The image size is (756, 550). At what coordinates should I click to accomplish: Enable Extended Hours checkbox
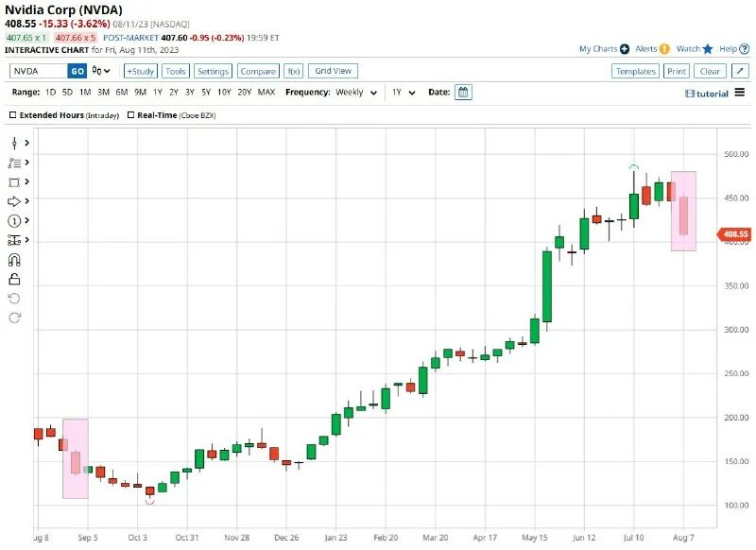pyautogui.click(x=13, y=115)
